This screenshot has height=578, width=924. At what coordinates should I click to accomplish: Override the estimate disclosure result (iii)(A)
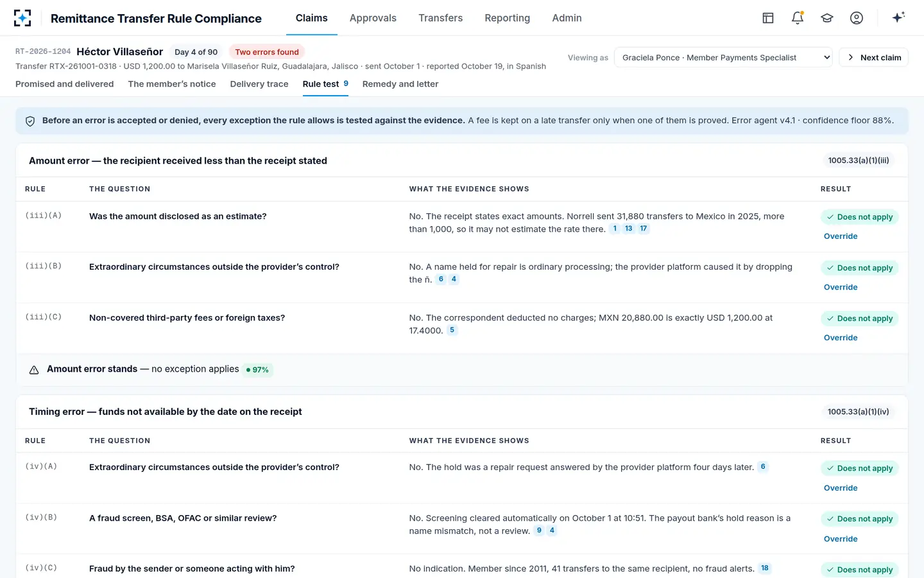[841, 236]
